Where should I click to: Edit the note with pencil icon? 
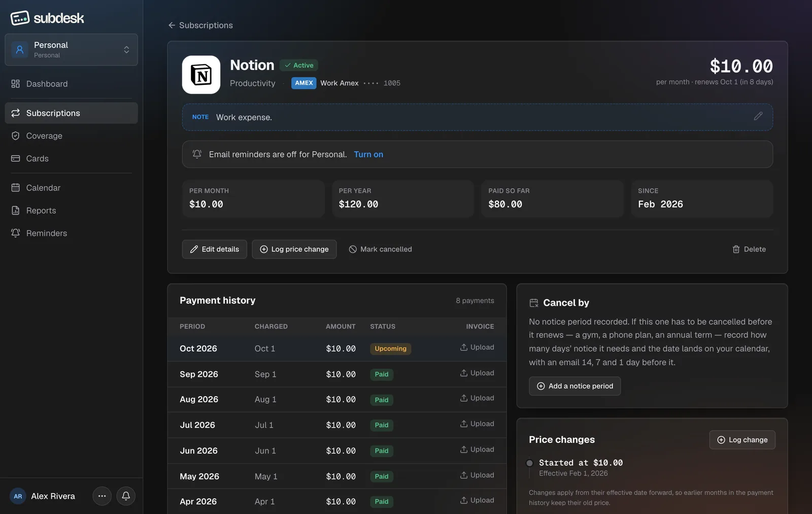point(758,116)
